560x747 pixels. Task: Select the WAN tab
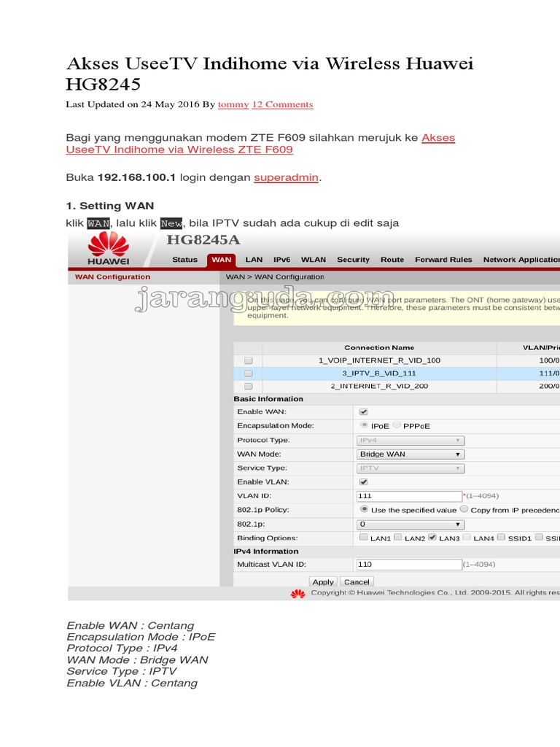(x=222, y=260)
